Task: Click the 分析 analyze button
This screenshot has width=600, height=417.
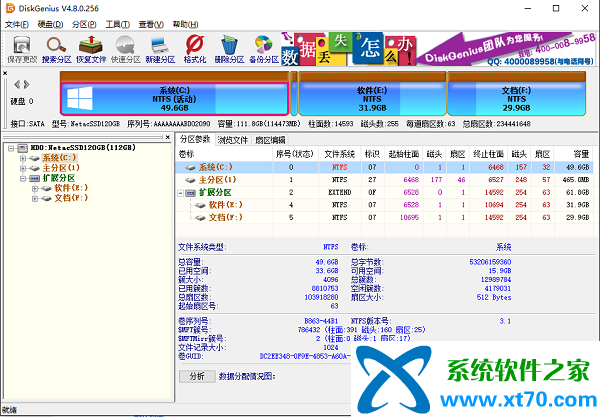Action: coord(197,376)
